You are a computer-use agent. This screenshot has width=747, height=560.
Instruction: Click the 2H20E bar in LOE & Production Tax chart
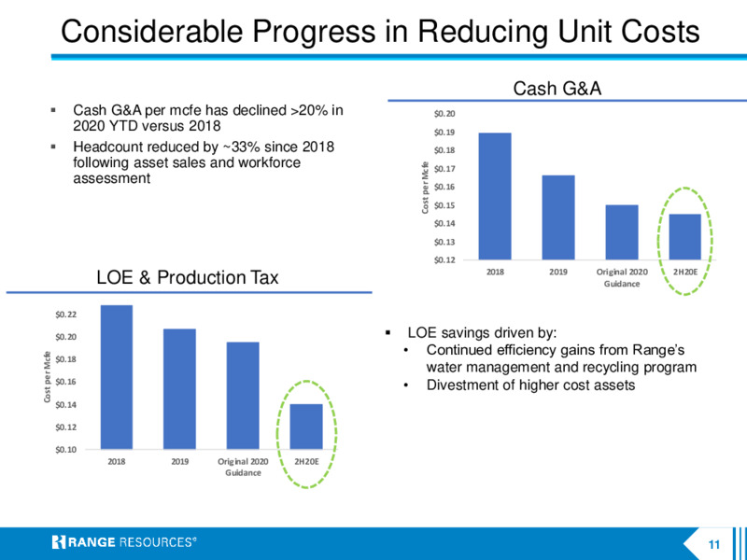tap(306, 427)
